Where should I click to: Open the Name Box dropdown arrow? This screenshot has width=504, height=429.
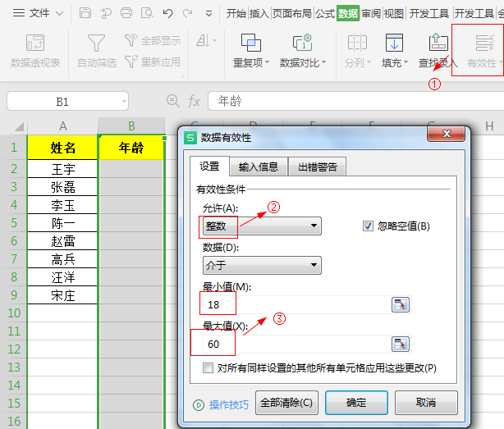pyautogui.click(x=124, y=102)
